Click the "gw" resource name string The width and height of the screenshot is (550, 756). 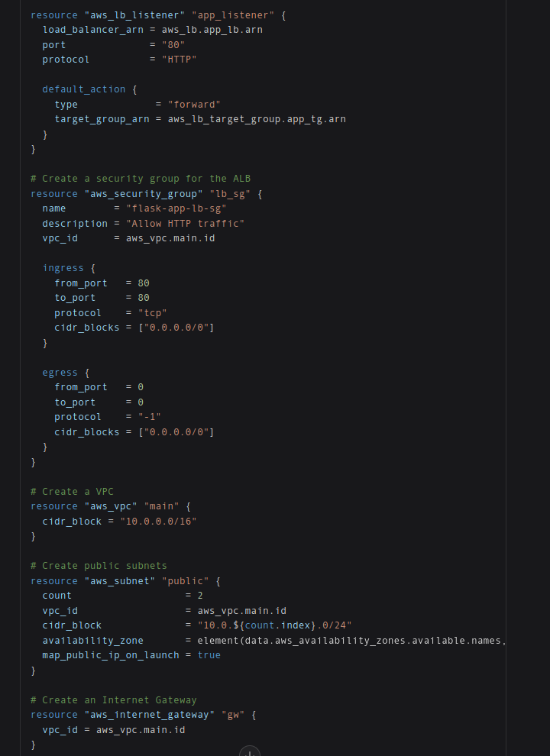pos(233,715)
